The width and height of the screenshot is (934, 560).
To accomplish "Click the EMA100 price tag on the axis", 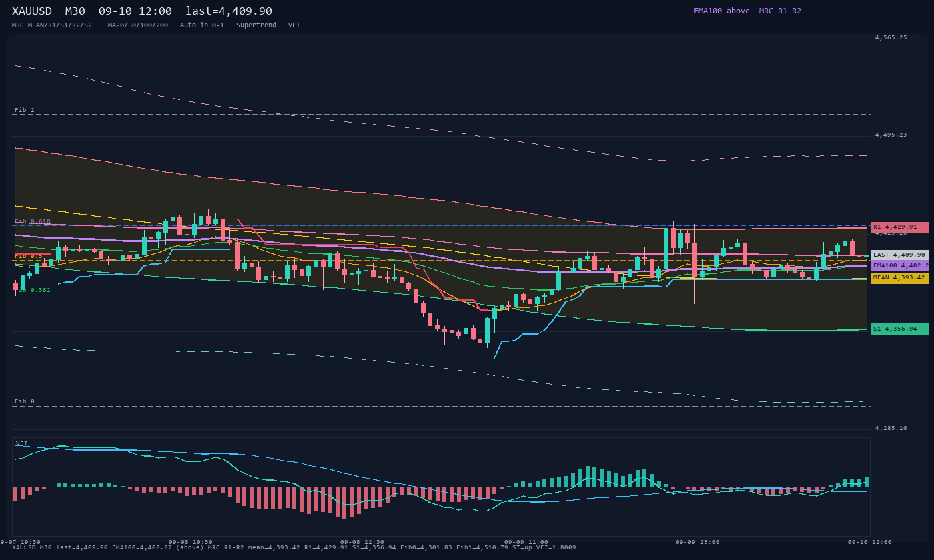I will pyautogui.click(x=900, y=265).
